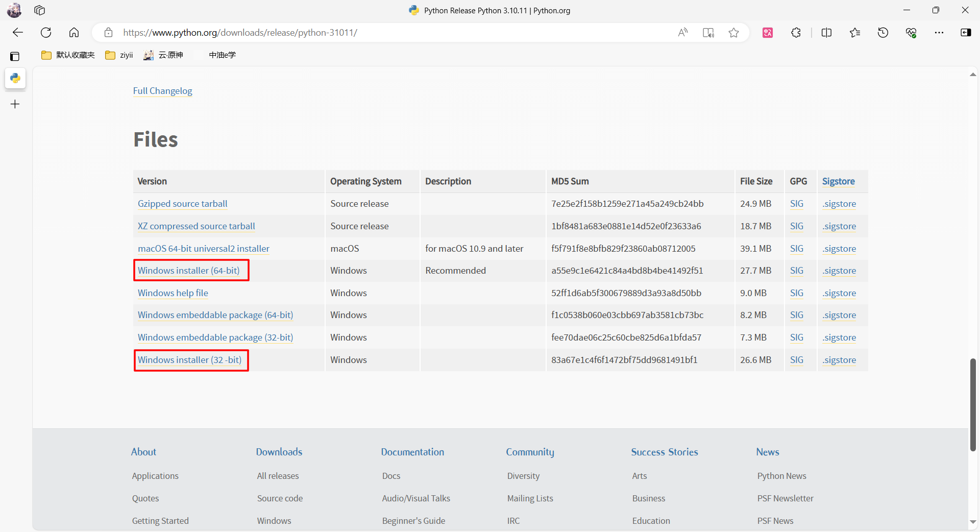Open a new tab with plus button
The width and height of the screenshot is (980, 532).
[15, 104]
